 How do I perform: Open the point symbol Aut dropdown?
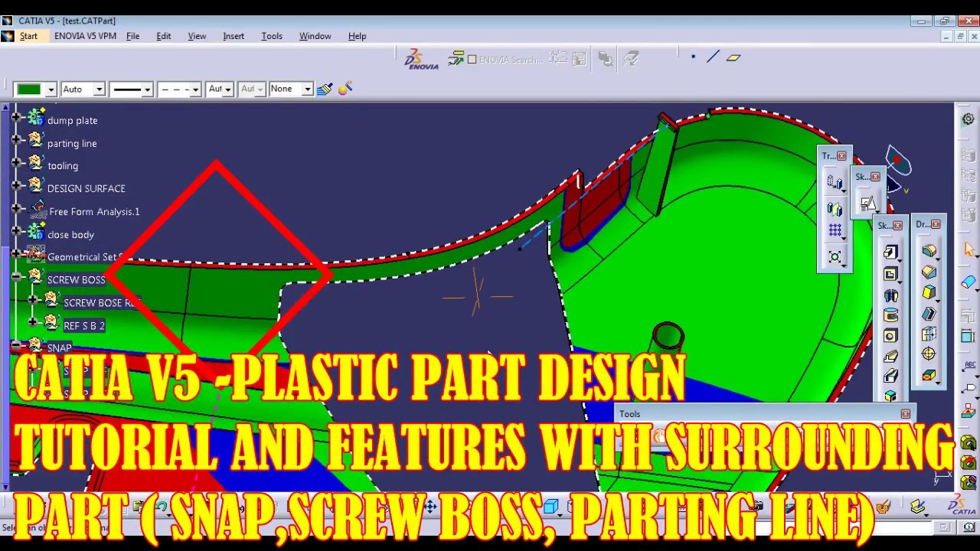[x=227, y=90]
